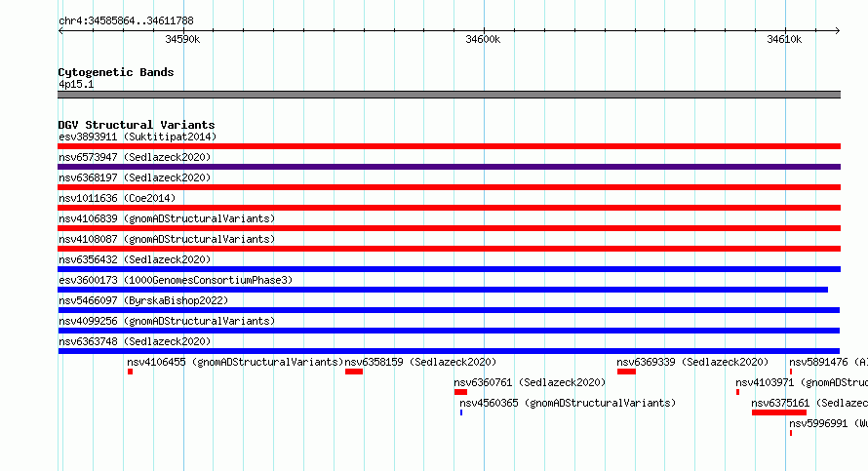The height and width of the screenshot is (471, 868).
Task: Select the red bar for esv3893911
Action: (x=449, y=146)
